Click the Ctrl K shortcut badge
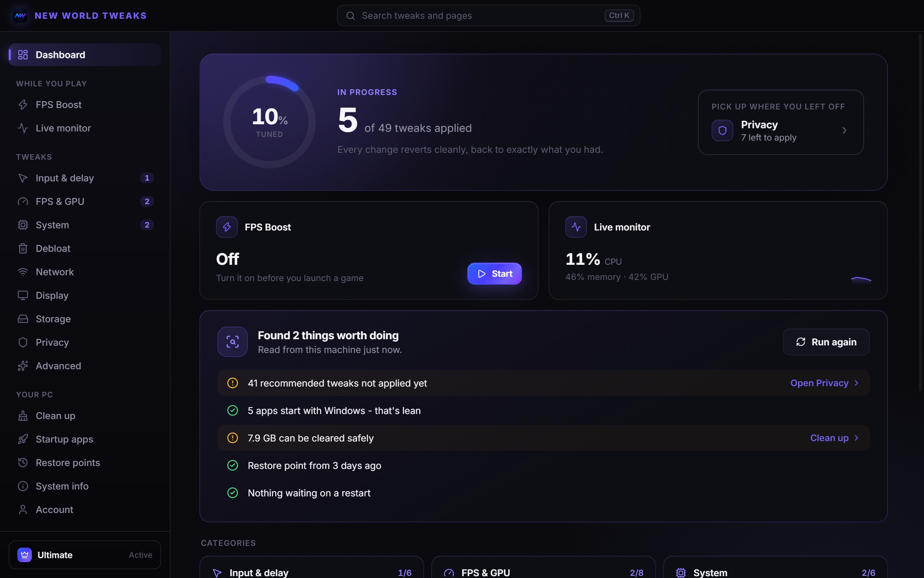Viewport: 924px width, 578px height. pyautogui.click(x=619, y=16)
